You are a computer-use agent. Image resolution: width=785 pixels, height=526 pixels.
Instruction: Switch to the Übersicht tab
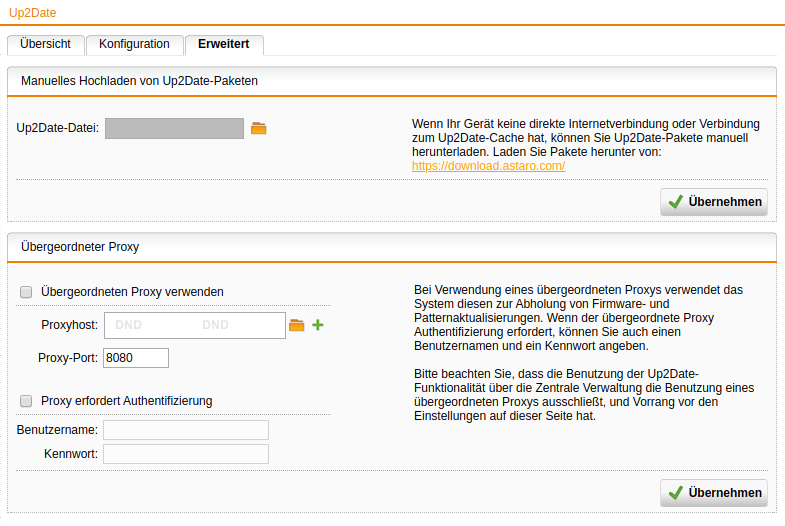(46, 44)
